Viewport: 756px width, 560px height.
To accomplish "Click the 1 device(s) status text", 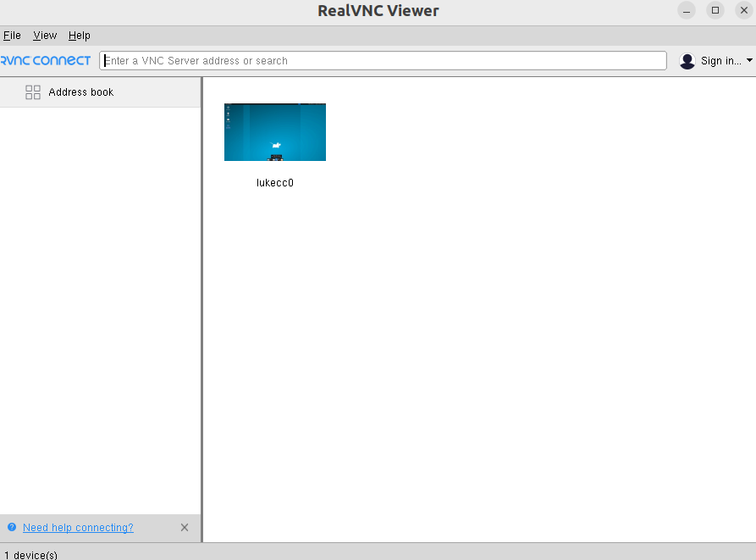I will point(30,555).
